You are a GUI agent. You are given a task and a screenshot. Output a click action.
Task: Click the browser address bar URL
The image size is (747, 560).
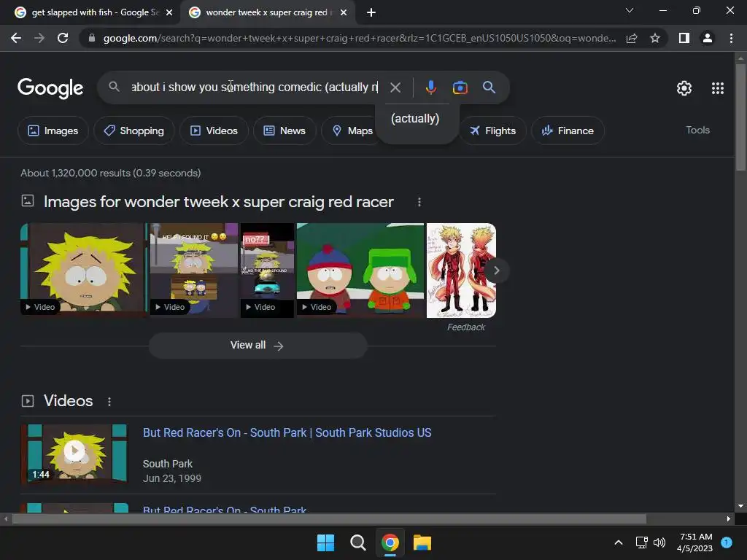click(359, 38)
